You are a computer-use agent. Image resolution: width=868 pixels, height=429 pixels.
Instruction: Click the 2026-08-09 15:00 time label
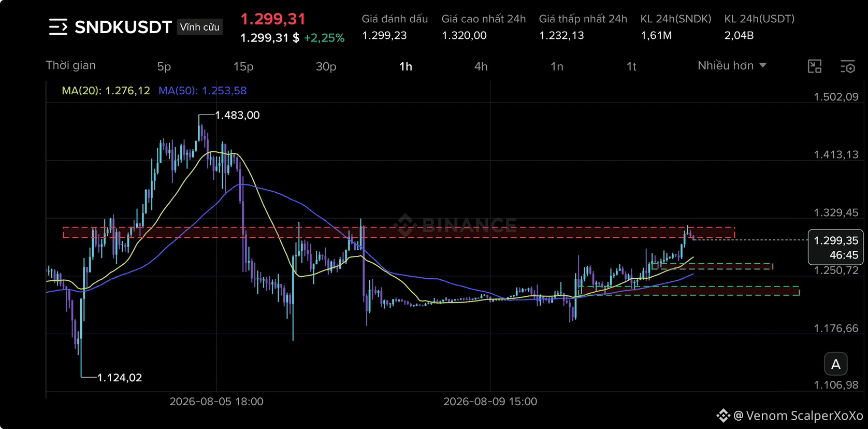[x=490, y=402]
